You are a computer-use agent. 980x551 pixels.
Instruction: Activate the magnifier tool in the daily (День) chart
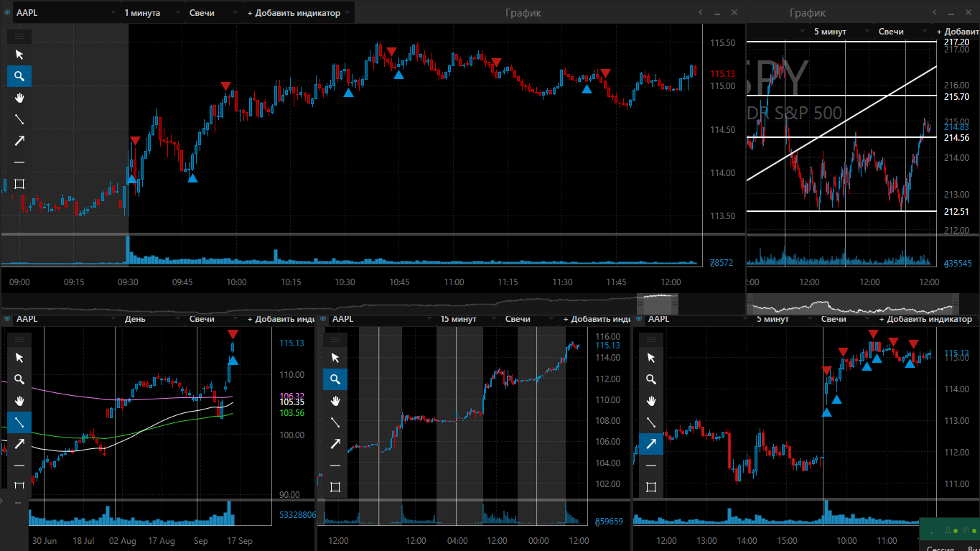click(19, 379)
